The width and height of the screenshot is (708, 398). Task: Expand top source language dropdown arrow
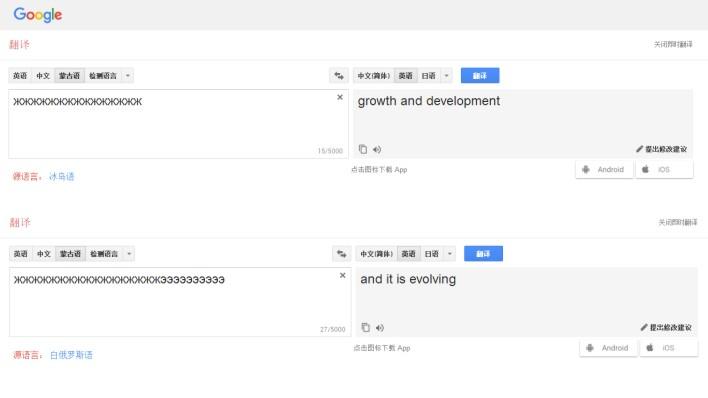(128, 76)
